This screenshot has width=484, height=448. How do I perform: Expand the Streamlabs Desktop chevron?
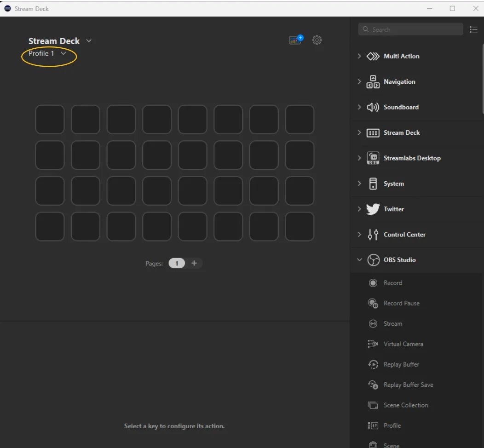click(x=359, y=158)
